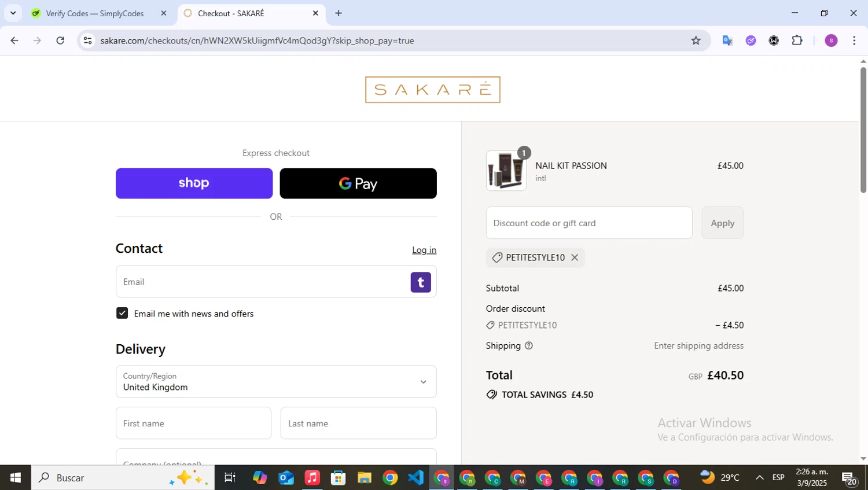Show hidden system tray icons
This screenshot has width=868, height=490.
pos(759,478)
